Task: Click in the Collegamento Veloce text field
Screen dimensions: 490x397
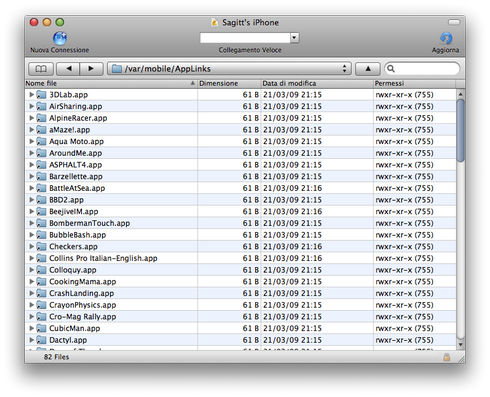Action: 245,38
